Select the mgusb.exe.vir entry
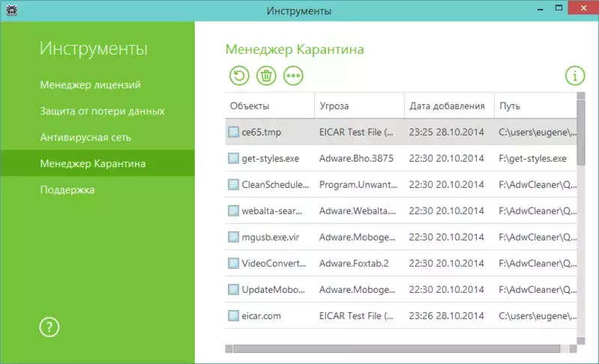Image resolution: width=599 pixels, height=364 pixels. tap(270, 237)
